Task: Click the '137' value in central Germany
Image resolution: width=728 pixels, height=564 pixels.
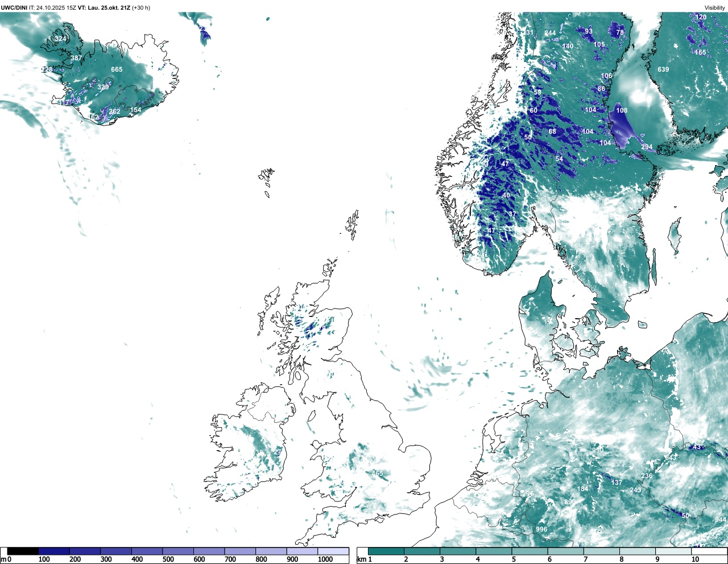Action: pos(617,483)
